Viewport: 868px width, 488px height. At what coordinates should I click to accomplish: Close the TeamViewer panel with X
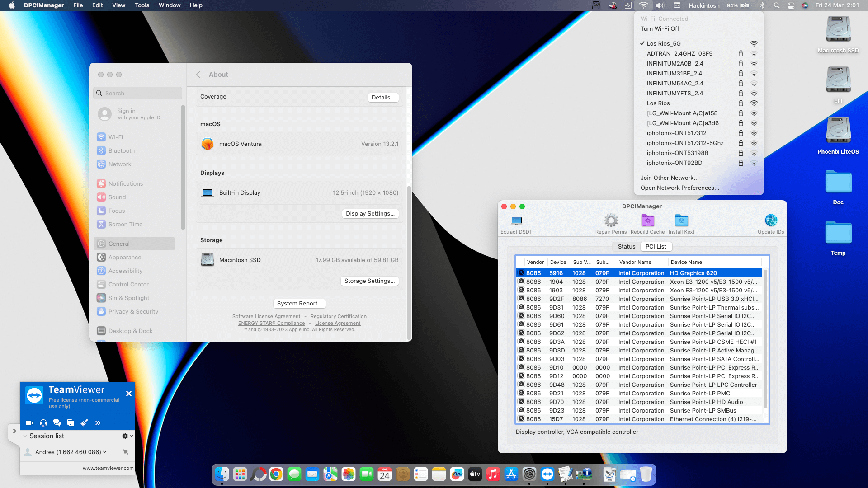[129, 394]
